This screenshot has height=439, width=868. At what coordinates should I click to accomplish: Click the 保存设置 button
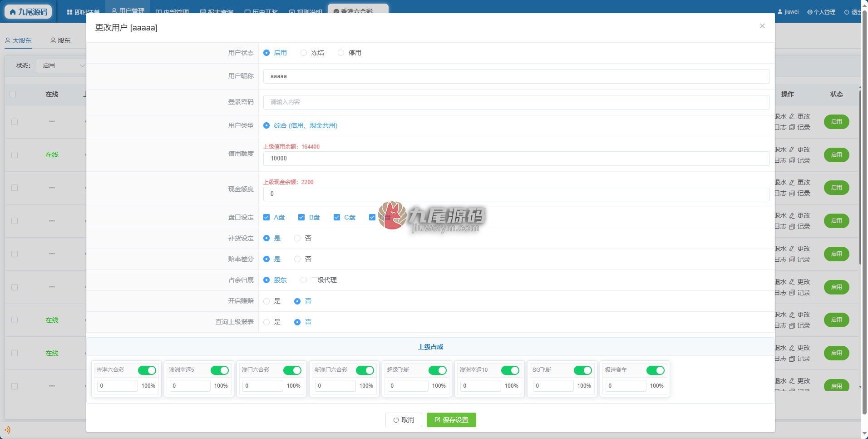coord(451,420)
